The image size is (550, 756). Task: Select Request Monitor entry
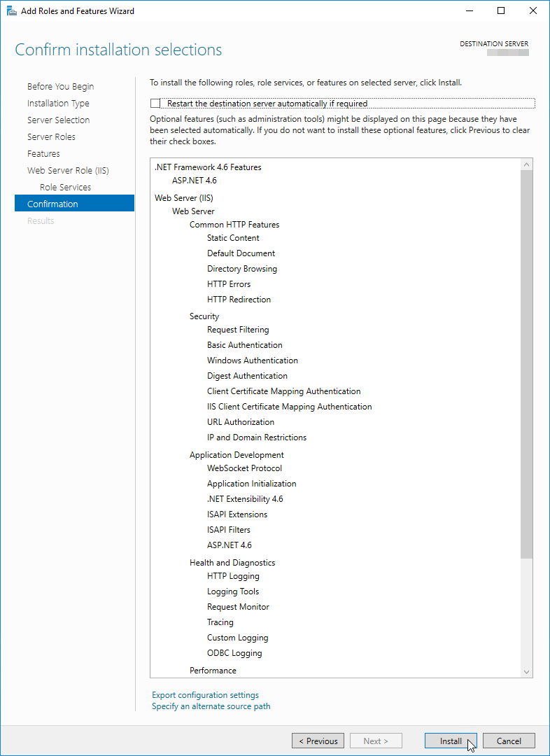click(x=238, y=607)
